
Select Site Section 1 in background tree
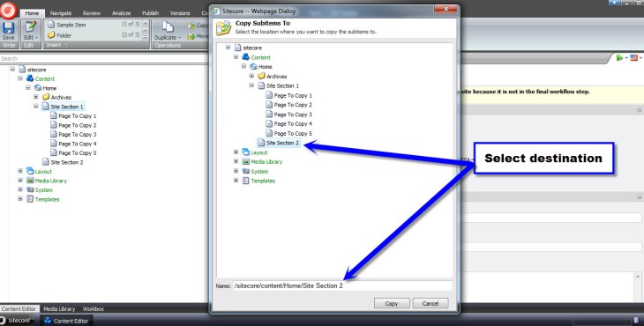[x=66, y=107]
